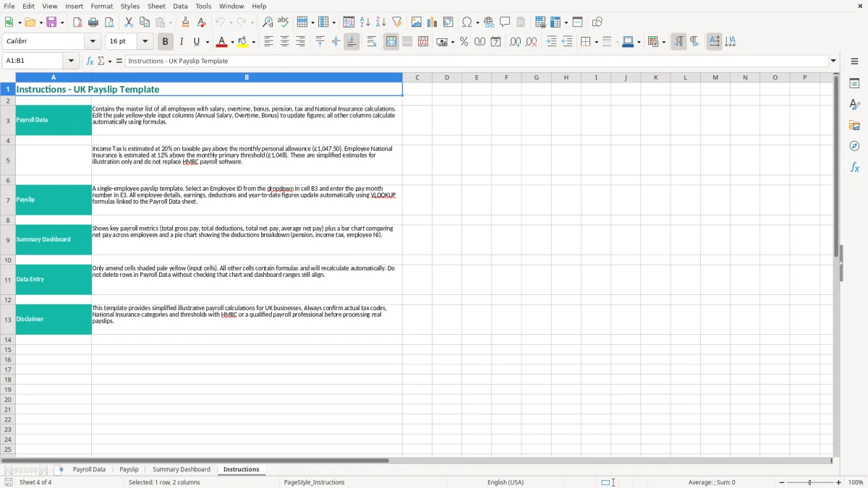Viewport: 868px width, 488px height.
Task: Click into the formula input line
Action: click(477, 61)
